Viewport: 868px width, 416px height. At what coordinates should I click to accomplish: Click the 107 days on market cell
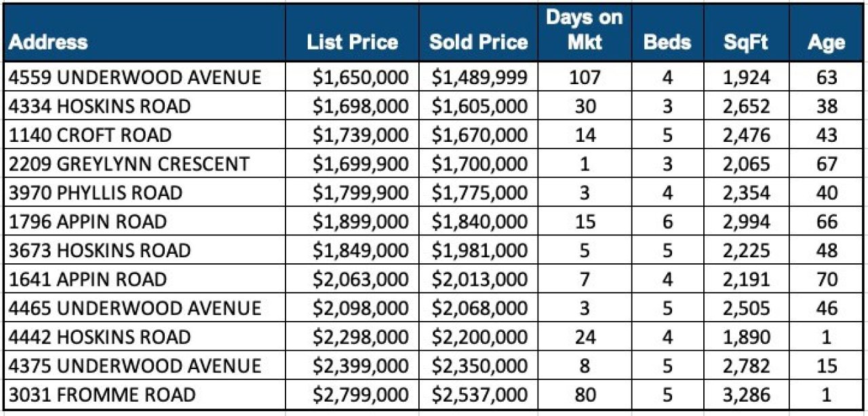point(585,77)
